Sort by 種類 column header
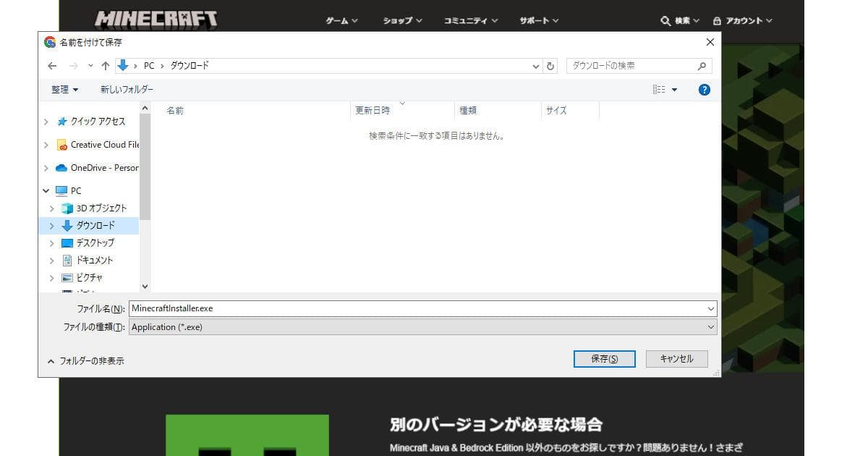This screenshot has width=868, height=456. 468,111
